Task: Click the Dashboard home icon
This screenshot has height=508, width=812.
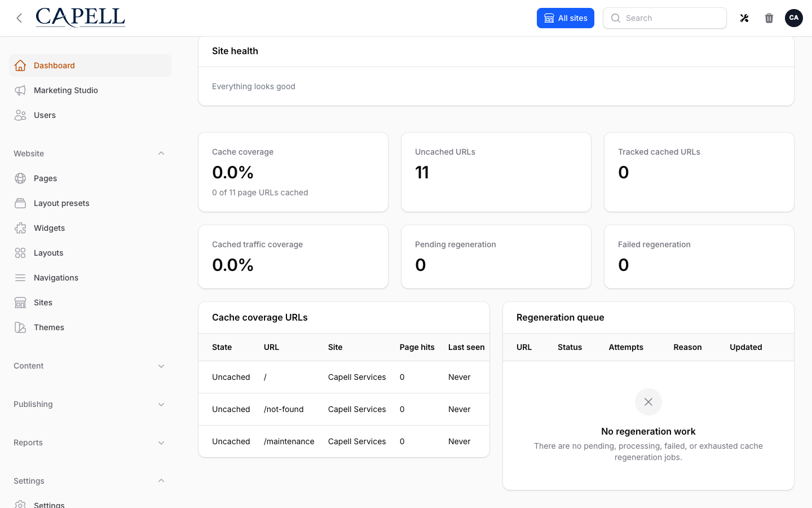Action: click(20, 65)
